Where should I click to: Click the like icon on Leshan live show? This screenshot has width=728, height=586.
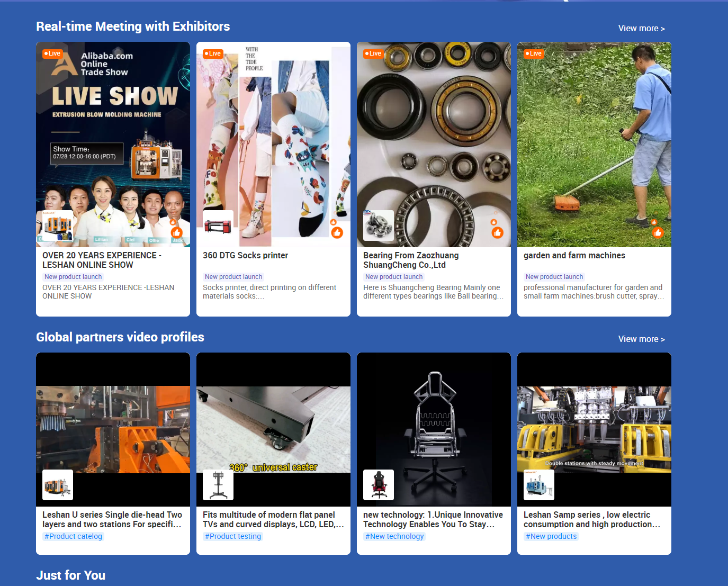pyautogui.click(x=177, y=232)
